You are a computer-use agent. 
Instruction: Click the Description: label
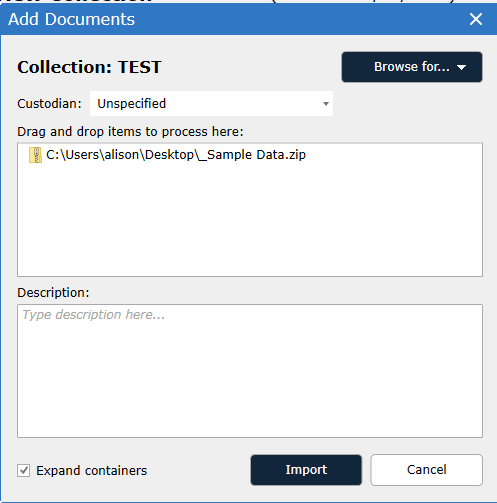[53, 292]
